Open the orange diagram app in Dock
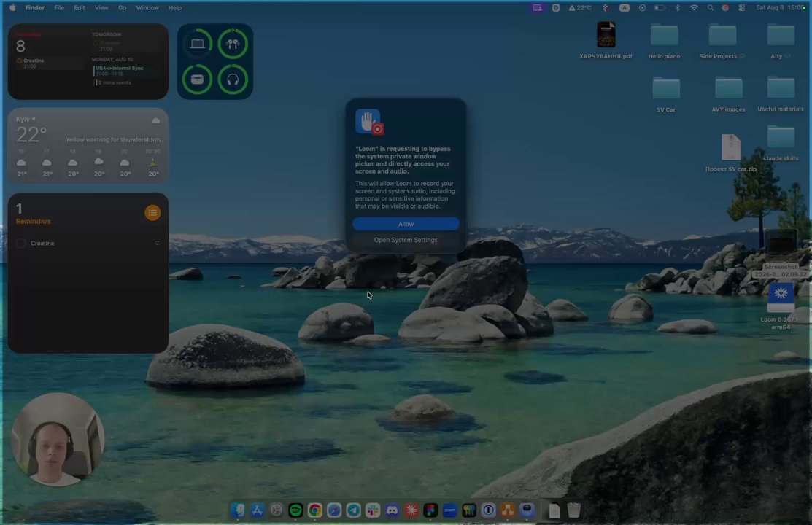The image size is (812, 525). click(508, 510)
